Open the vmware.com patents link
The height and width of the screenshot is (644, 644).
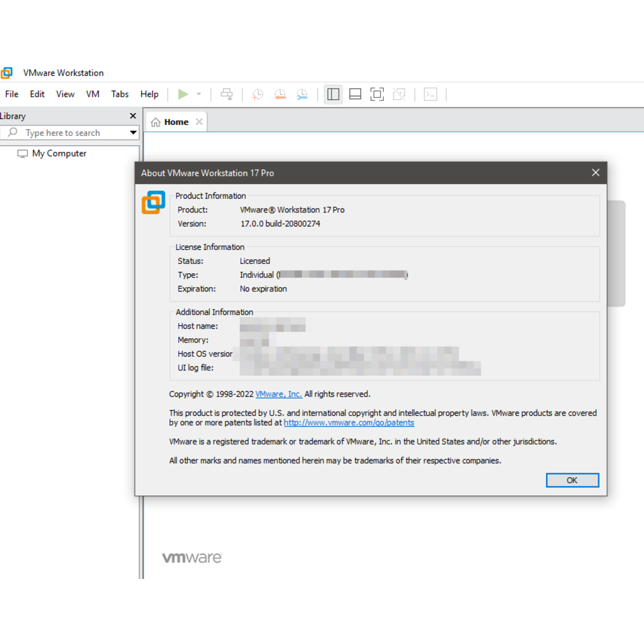pos(348,423)
